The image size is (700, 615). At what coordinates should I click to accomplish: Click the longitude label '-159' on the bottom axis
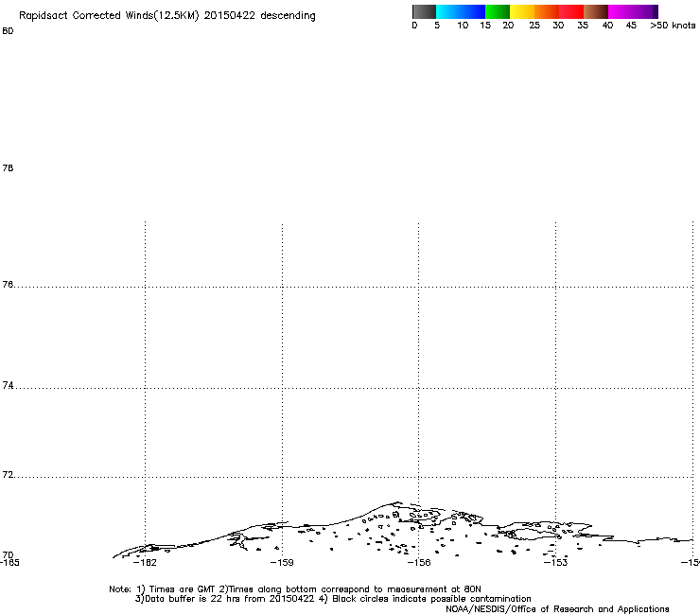coord(282,562)
